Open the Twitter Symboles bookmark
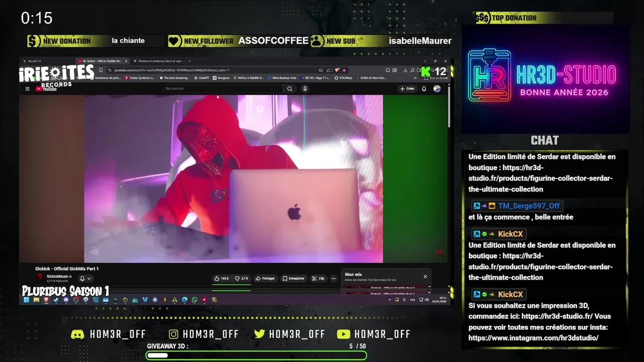The width and height of the screenshot is (644, 362). pyautogui.click(x=140, y=78)
